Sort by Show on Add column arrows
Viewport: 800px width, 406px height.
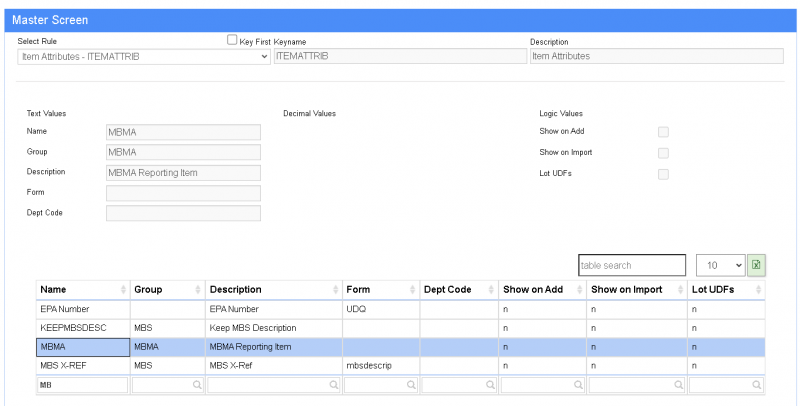pyautogui.click(x=579, y=290)
